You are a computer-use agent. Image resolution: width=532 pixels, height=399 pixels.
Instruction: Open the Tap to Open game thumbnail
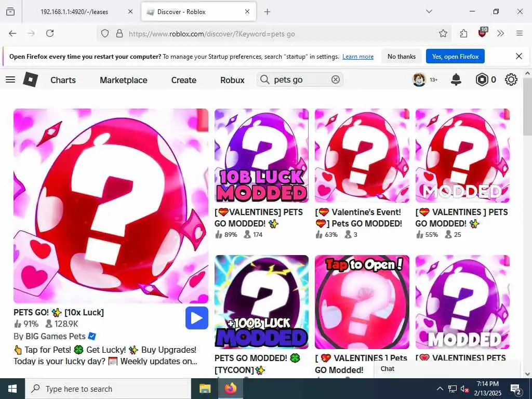tap(362, 302)
